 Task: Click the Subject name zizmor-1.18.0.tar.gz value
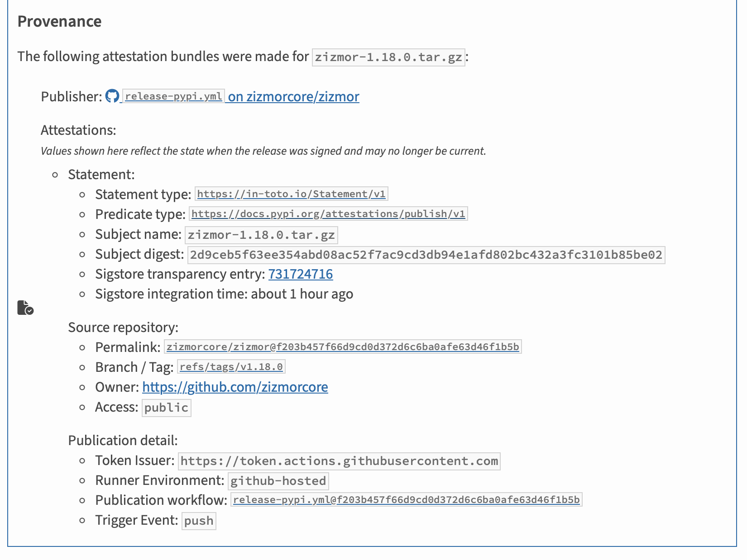tap(261, 235)
